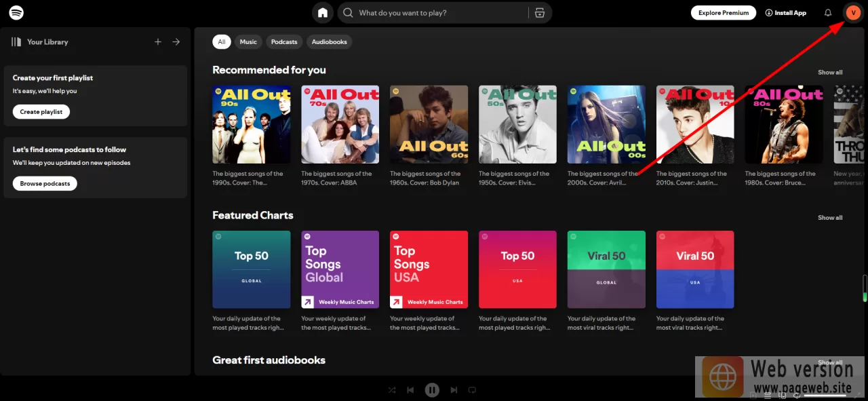Open All Out 60s Bob Dylan cover
The height and width of the screenshot is (401, 868).
point(429,124)
